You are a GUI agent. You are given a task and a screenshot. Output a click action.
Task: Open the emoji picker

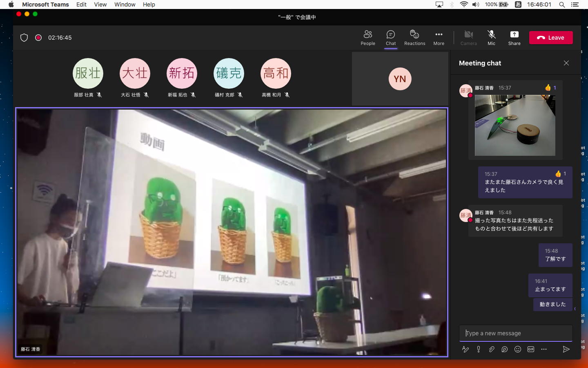point(518,349)
